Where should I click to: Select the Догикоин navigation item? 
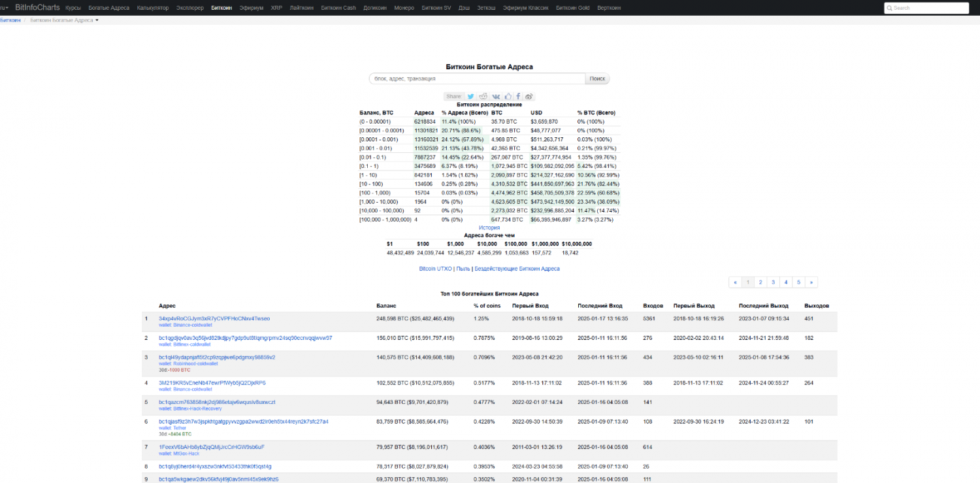point(375,8)
